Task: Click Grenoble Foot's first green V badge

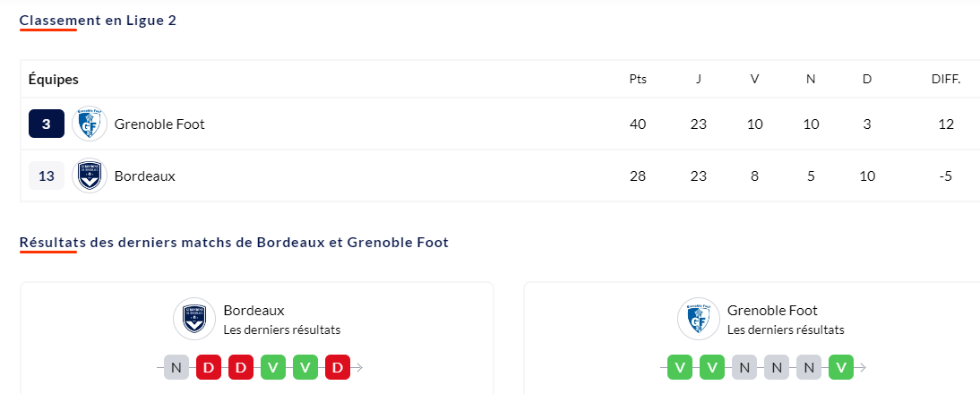Action: [x=680, y=367]
